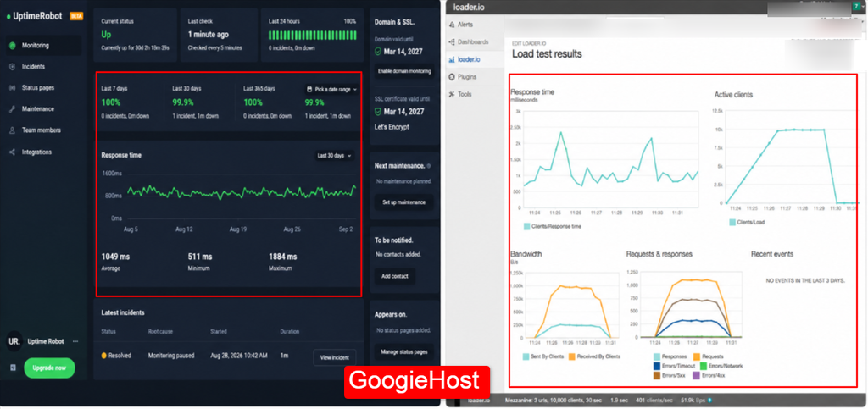Click the small icon left of Upgrade now
This screenshot has width=868, height=409.
pos(13,368)
